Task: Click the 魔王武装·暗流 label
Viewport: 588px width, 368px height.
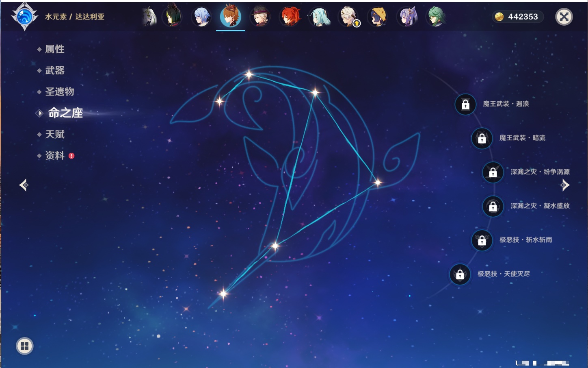Action: (x=522, y=138)
